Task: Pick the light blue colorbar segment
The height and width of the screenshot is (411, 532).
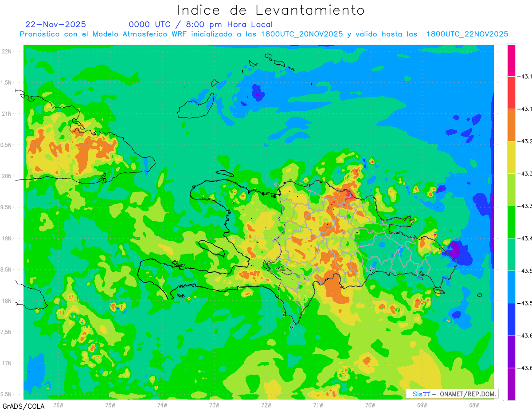Action: click(511, 287)
